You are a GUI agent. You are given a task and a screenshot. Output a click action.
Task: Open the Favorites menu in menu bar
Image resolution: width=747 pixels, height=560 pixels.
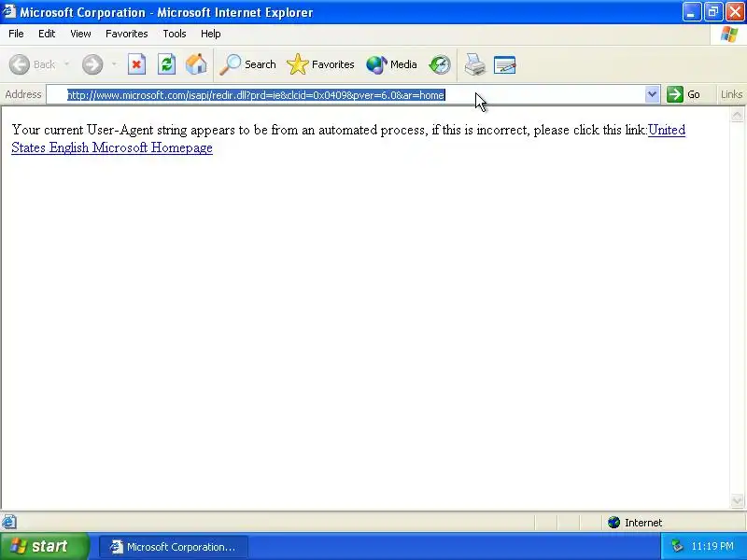[127, 34]
